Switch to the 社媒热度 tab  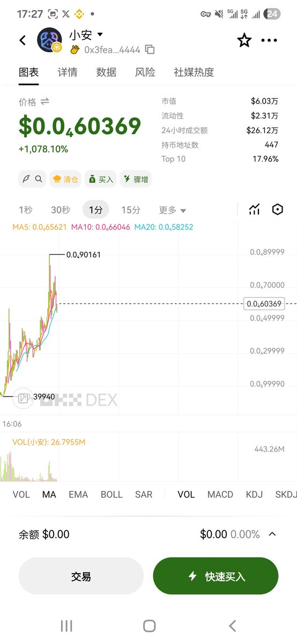194,72
